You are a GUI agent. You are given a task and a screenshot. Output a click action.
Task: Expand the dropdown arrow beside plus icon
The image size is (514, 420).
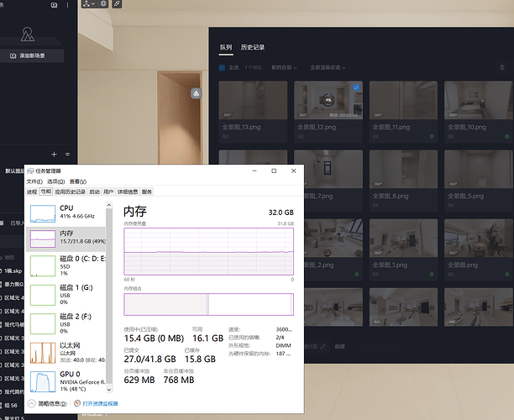[67, 155]
